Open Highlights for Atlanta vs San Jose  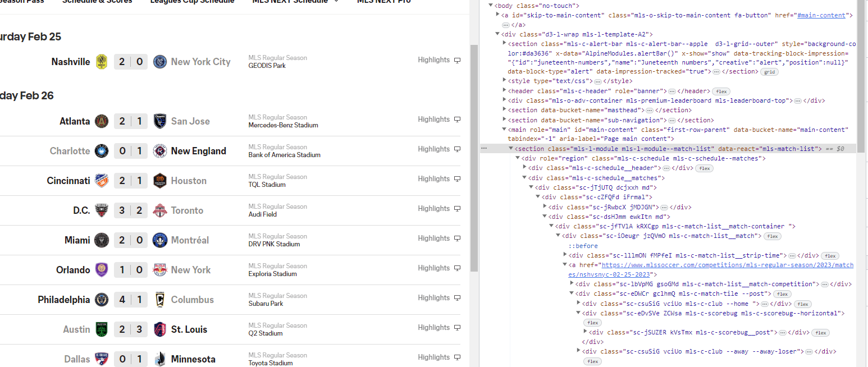[x=439, y=120]
